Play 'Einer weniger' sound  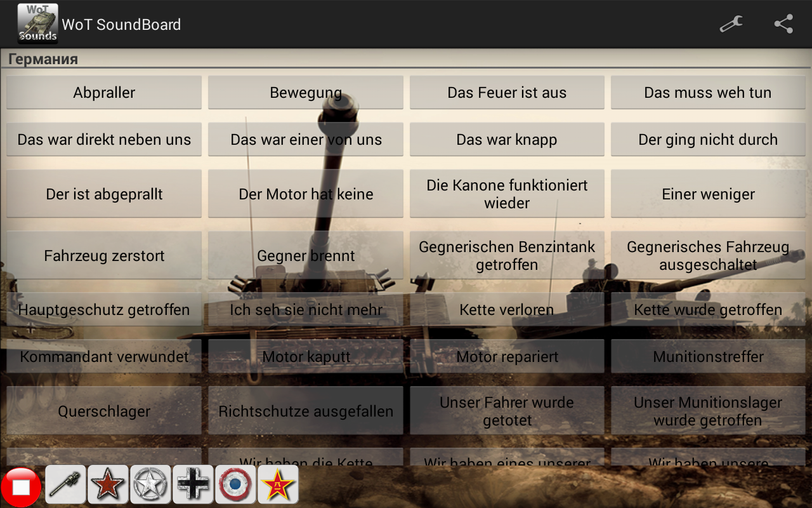[x=708, y=194]
